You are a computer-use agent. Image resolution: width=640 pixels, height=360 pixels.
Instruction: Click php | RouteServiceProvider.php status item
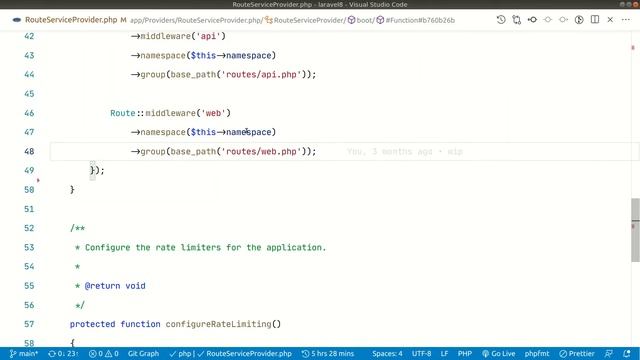tap(231, 353)
